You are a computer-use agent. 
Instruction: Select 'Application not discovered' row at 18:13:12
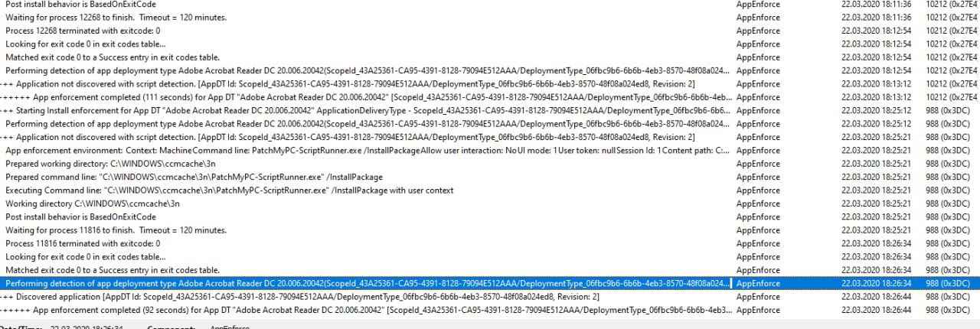(x=490, y=83)
